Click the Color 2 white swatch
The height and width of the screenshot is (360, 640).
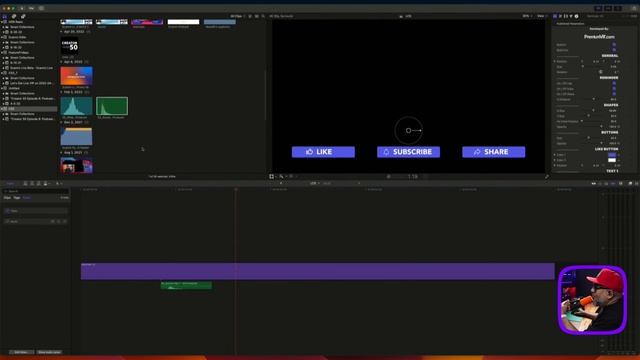pyautogui.click(x=611, y=160)
